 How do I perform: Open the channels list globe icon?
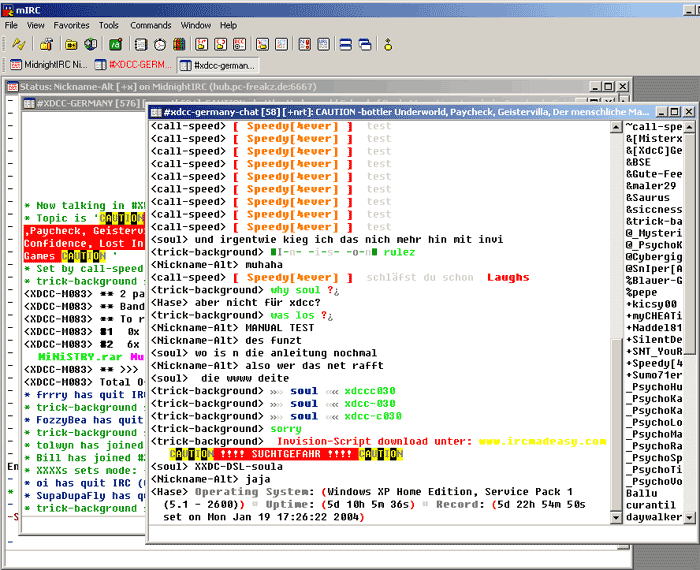91,44
